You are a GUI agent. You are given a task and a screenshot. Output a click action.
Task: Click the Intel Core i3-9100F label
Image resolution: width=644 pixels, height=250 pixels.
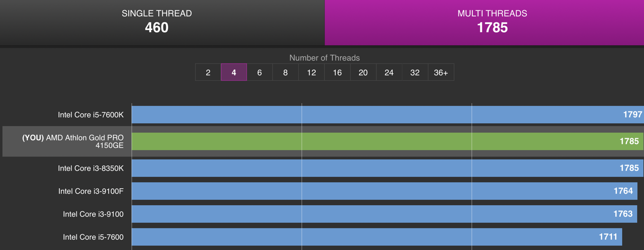pos(91,191)
